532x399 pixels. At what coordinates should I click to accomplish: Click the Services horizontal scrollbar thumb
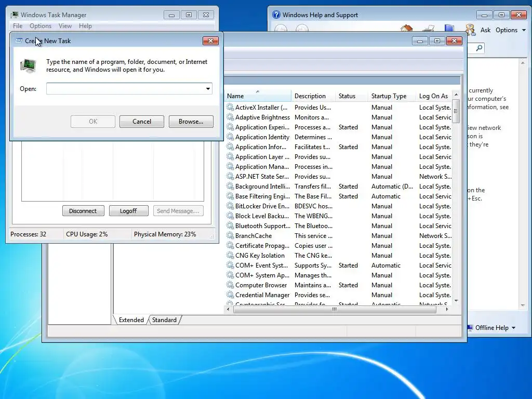pyautogui.click(x=335, y=309)
